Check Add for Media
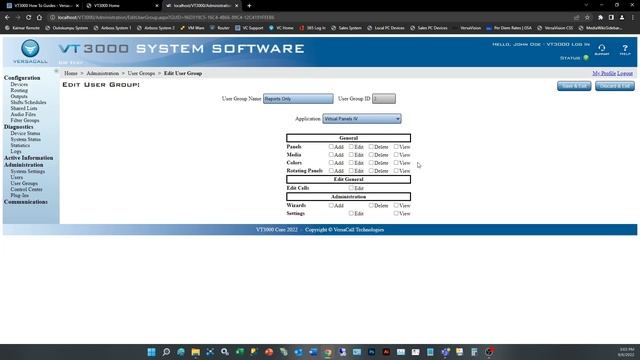Screen dimensions: 640x360 point(331,155)
